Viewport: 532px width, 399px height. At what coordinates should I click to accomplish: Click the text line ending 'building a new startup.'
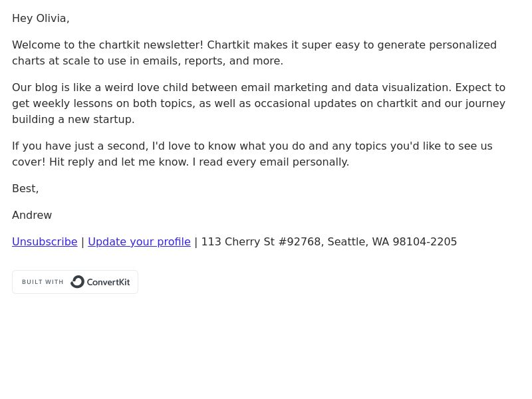(x=73, y=119)
